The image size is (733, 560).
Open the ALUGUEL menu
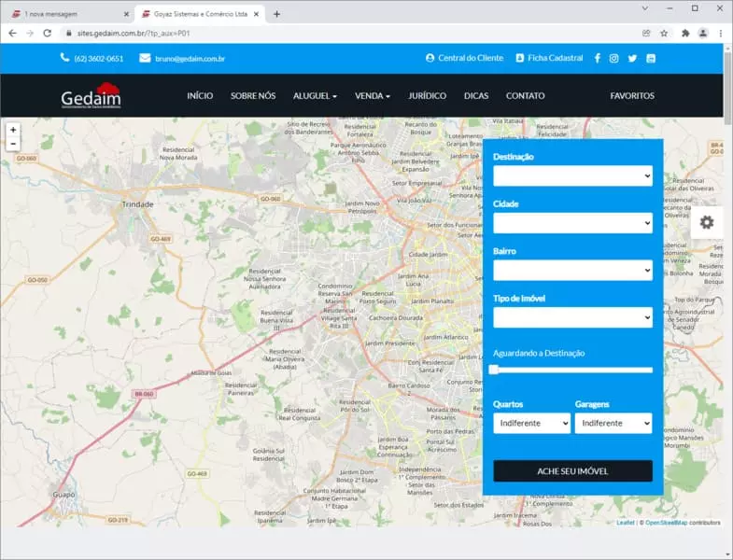pyautogui.click(x=315, y=96)
